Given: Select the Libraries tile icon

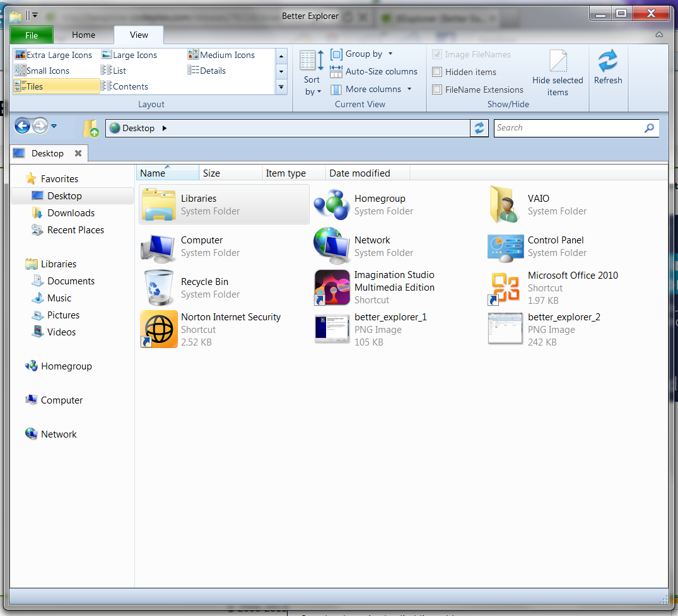Looking at the screenshot, I should (x=159, y=204).
